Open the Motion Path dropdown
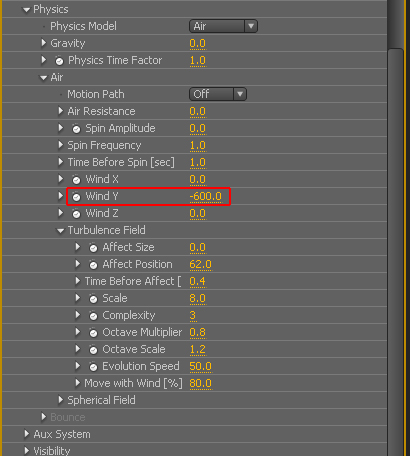Viewport: 410px width, 456px height. [x=218, y=94]
